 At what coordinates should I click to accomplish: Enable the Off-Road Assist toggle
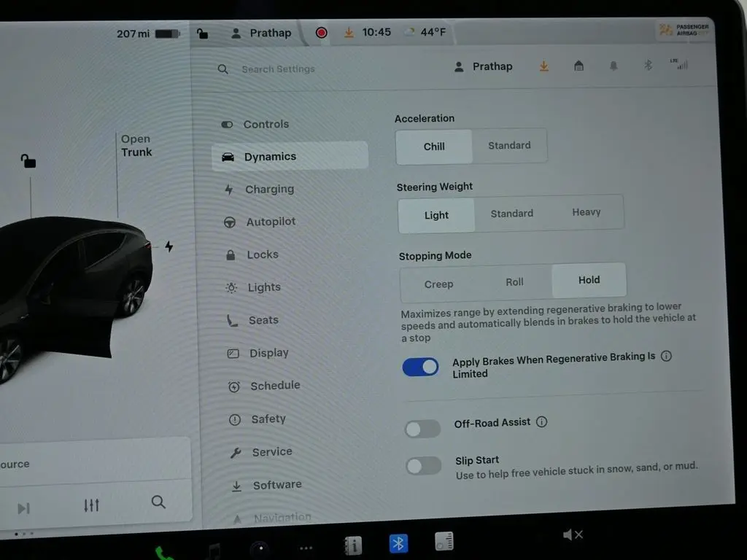423,429
